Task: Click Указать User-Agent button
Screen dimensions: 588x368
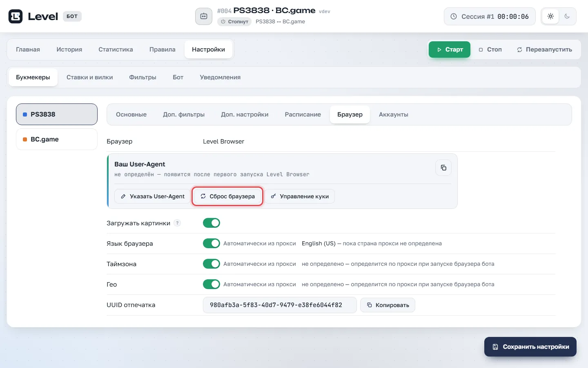Action: 152,196
